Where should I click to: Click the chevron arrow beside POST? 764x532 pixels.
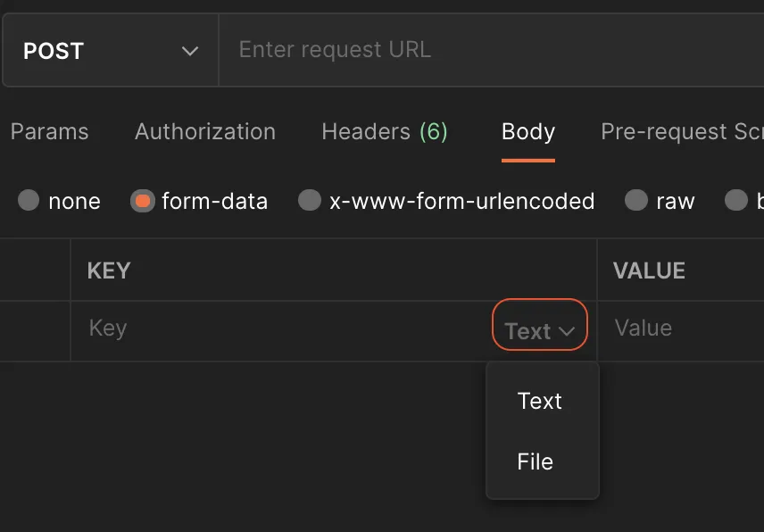(190, 51)
